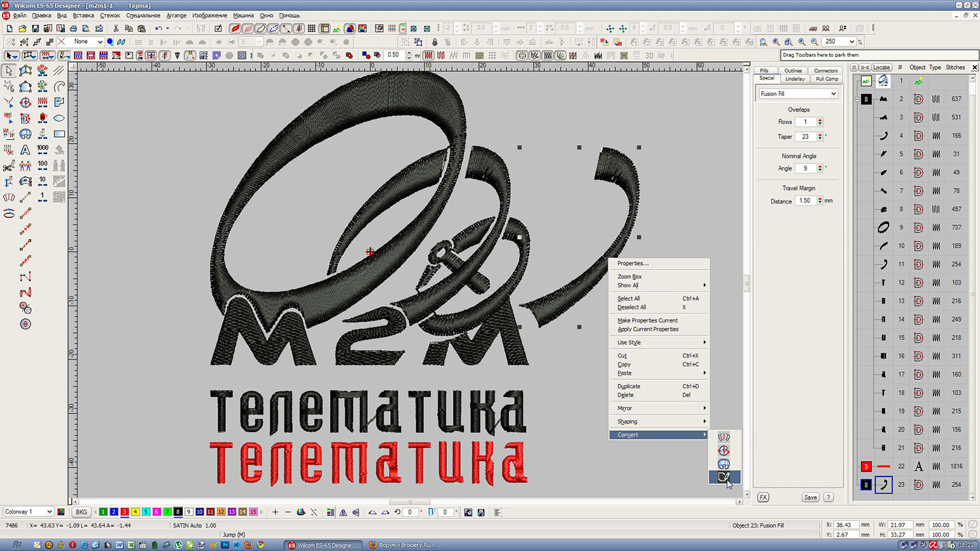This screenshot has height=551, width=980.
Task: Select the Rectangle shape tool
Action: tap(59, 134)
